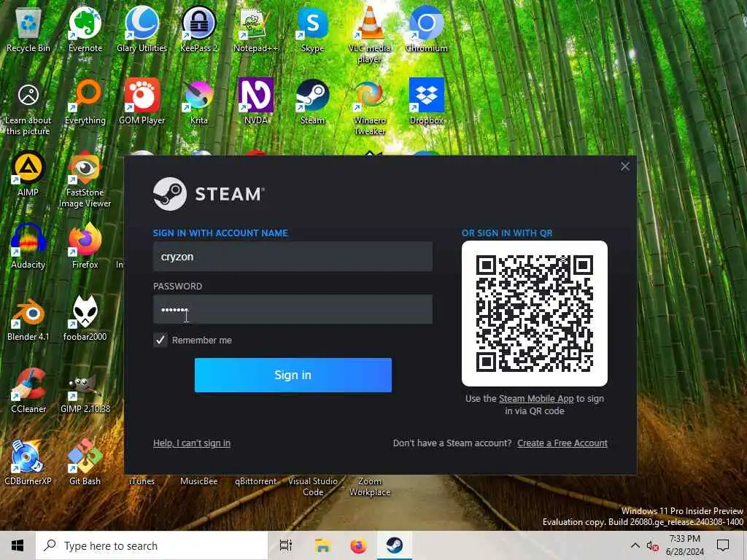Select the Learn about this picture icon

(28, 109)
